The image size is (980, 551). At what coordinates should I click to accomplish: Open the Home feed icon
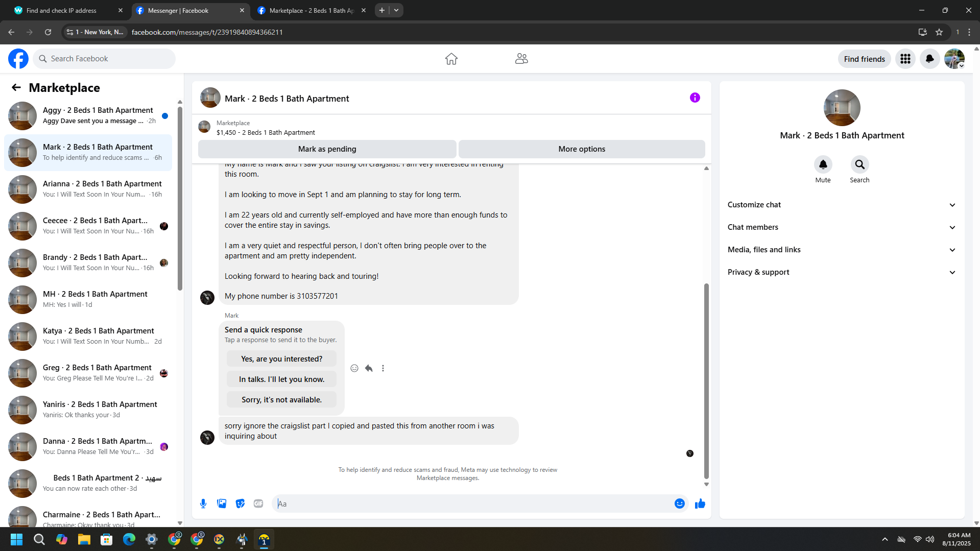click(x=451, y=59)
